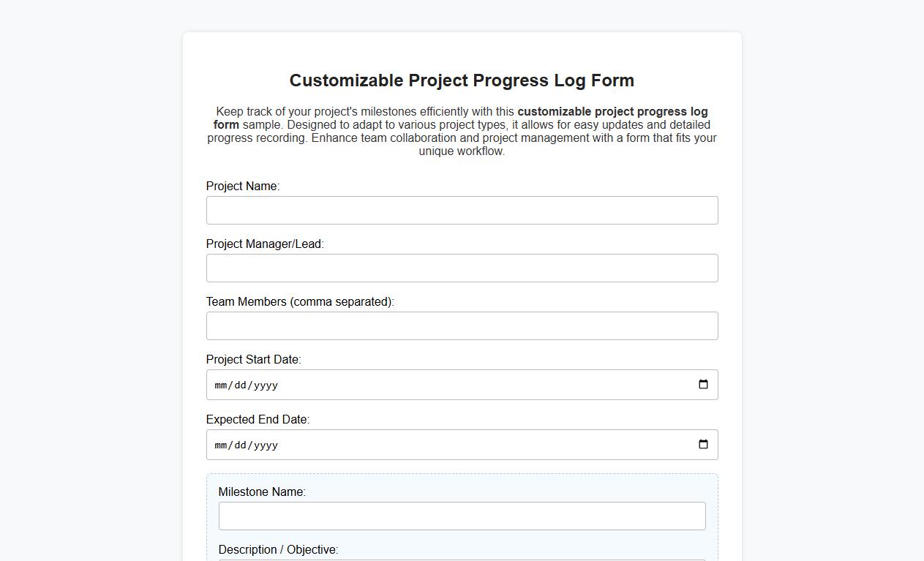Click the Project Name label
This screenshot has height=561, width=924.
tap(242, 186)
